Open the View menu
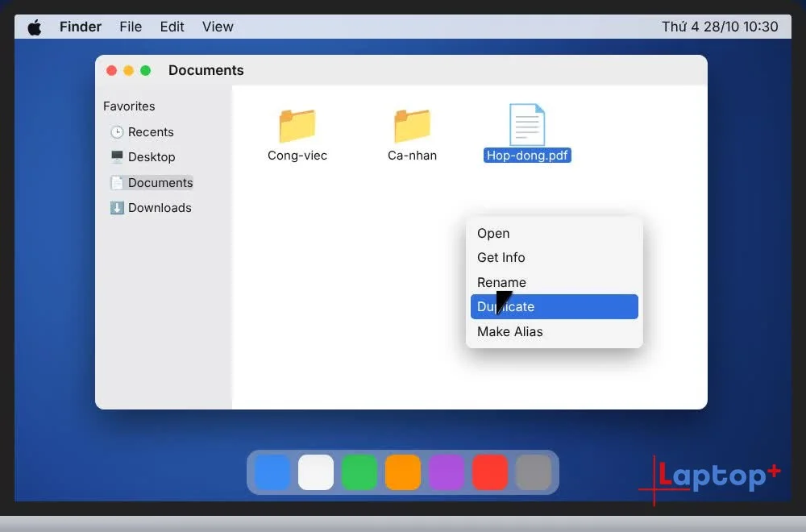 (x=218, y=27)
